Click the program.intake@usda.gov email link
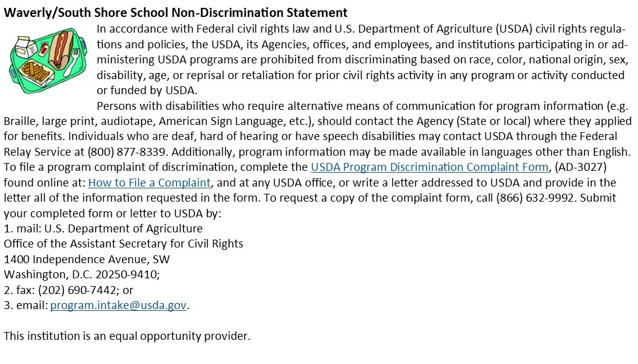This screenshot has width=638, height=364. coord(118,305)
